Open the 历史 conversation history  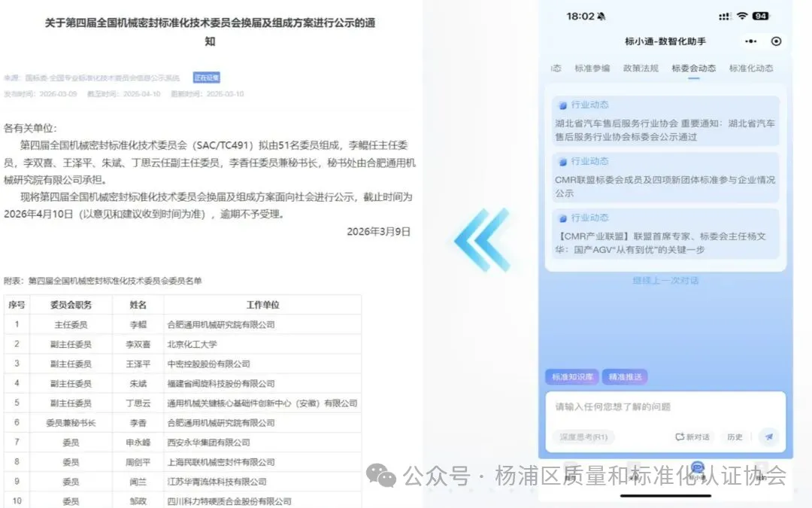click(735, 437)
